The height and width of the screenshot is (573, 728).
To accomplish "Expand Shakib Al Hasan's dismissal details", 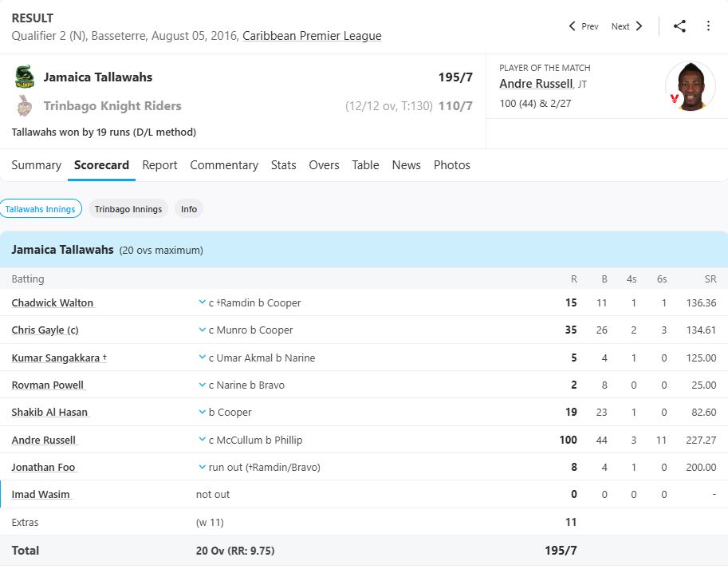I will (x=202, y=412).
